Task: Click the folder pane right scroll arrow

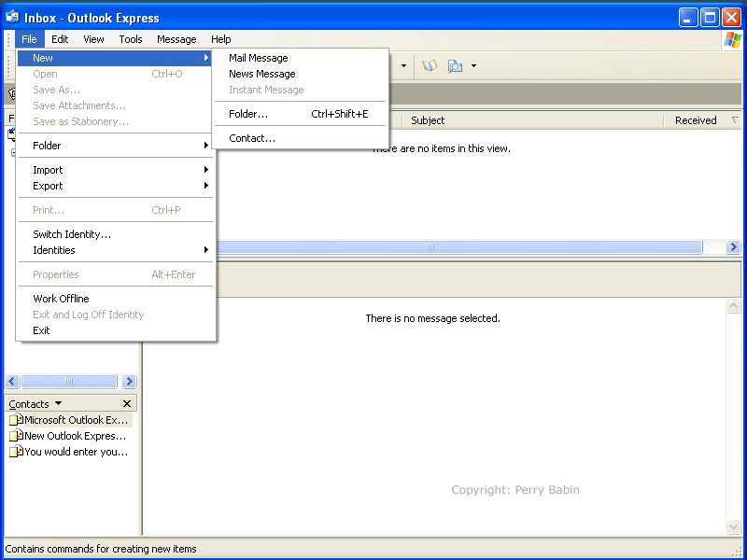Action: [129, 382]
